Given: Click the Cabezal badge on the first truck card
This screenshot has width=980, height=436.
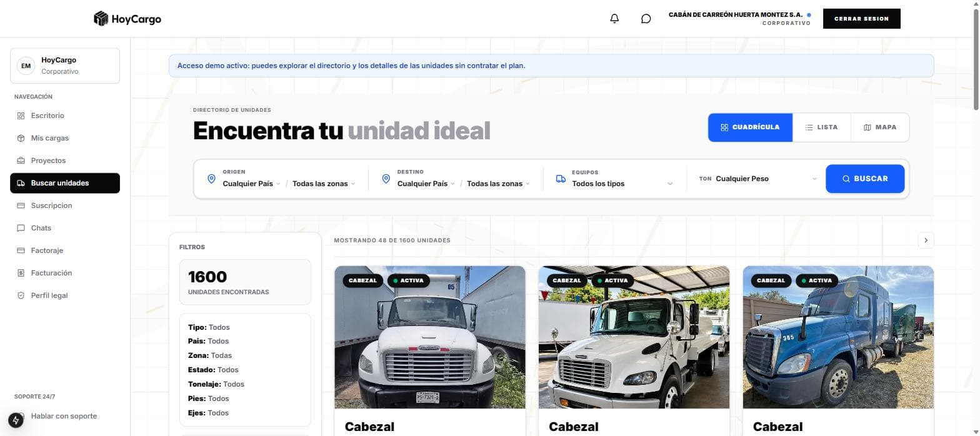Looking at the screenshot, I should (362, 280).
